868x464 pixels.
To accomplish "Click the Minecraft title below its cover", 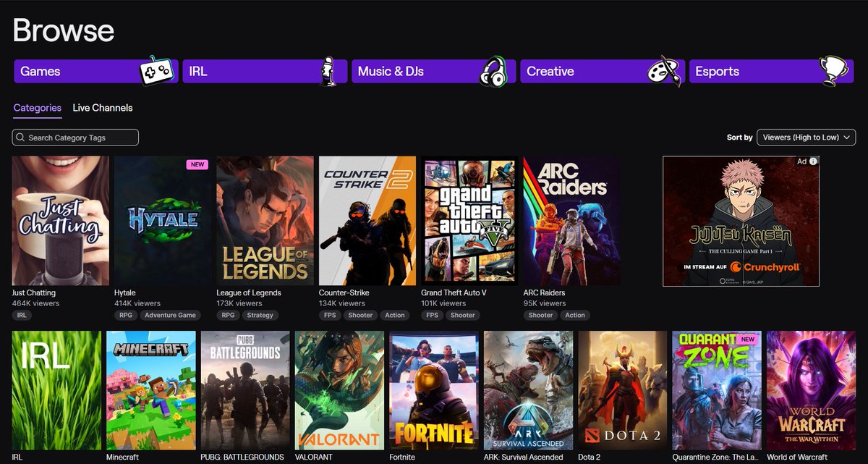I will click(x=122, y=457).
